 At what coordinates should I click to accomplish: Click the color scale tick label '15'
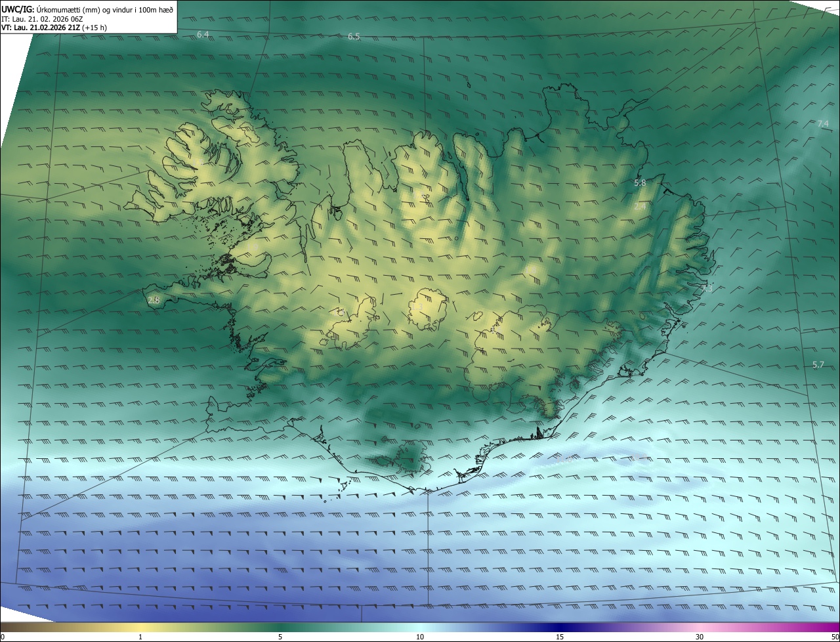click(560, 637)
